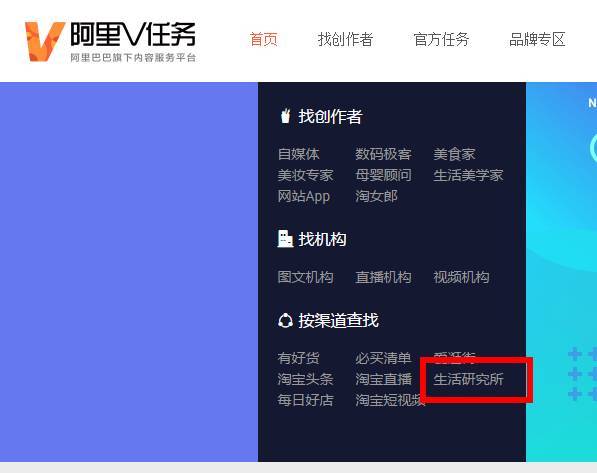
Task: Choose the 直播机构 agency link
Action: click(383, 277)
